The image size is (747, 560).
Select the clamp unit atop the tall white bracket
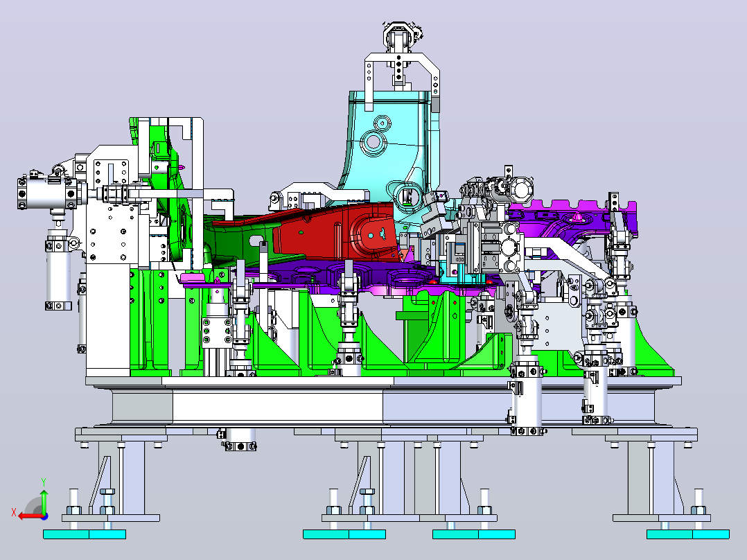[x=399, y=39]
